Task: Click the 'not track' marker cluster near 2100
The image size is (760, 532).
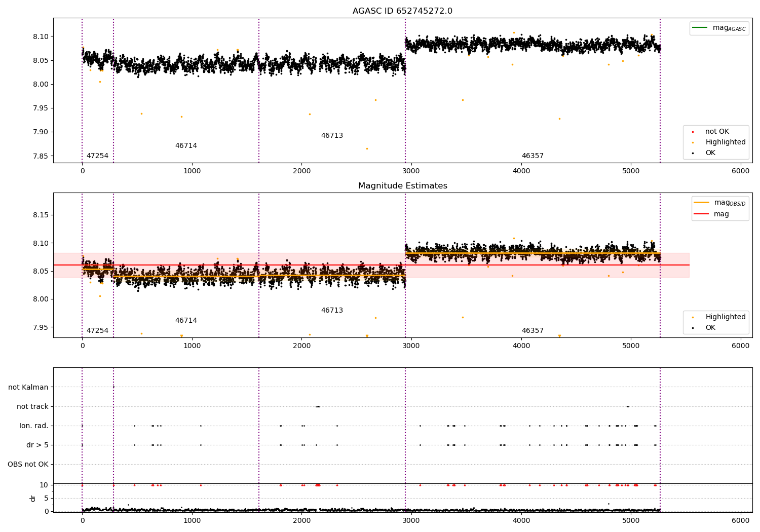Action: (318, 406)
